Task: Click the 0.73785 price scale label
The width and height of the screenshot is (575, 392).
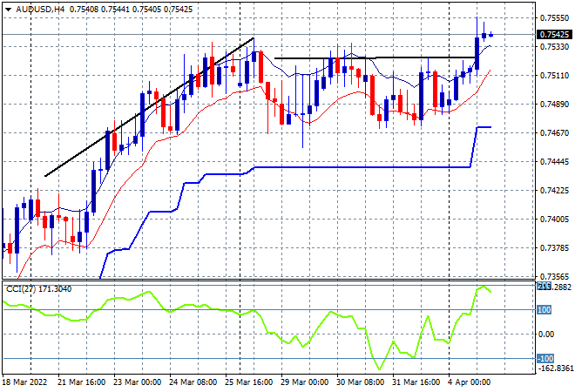Action: [x=554, y=248]
